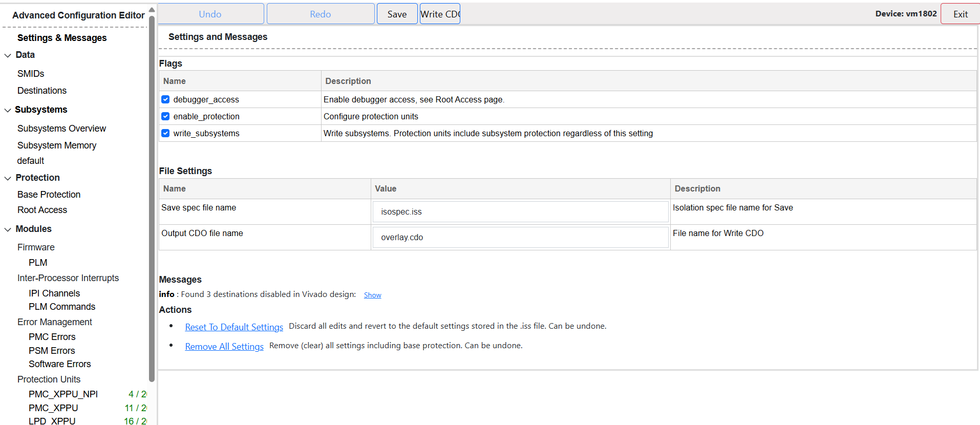Uncheck the debugger_access flag
Screen dimensions: 980x425
tap(165, 99)
